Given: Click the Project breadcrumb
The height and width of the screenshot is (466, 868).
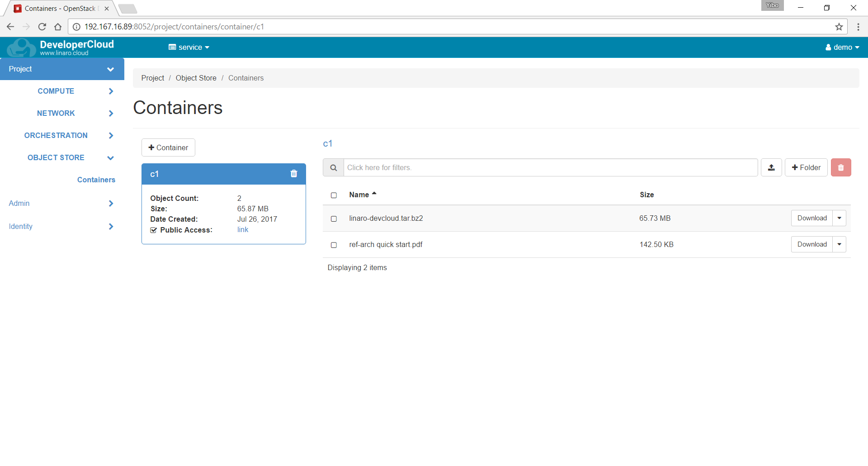Looking at the screenshot, I should (x=153, y=78).
